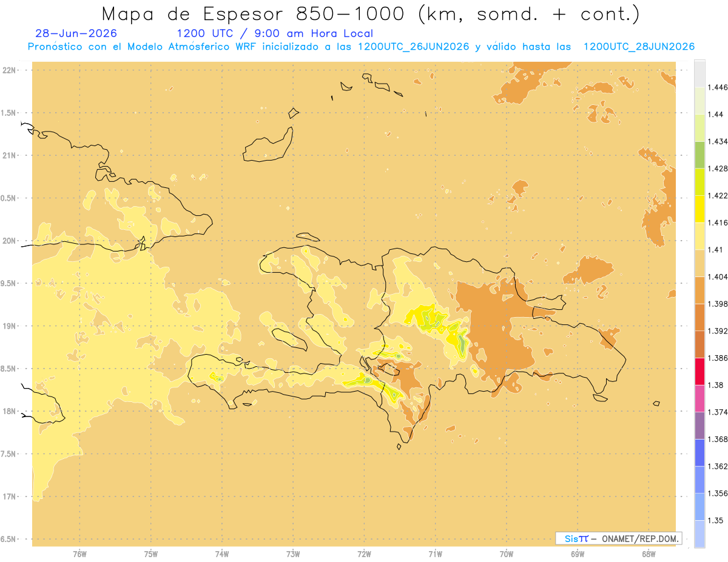Click the pale yellow 1.41–1.416 color bar segment
Screen dimensions: 728x562
699,236
